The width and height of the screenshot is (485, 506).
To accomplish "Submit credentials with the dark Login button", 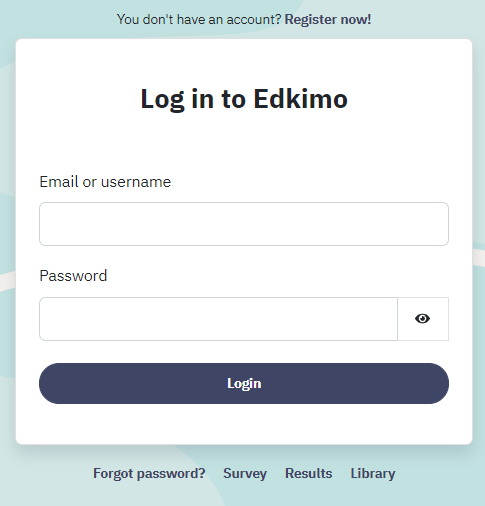I will (x=244, y=383).
